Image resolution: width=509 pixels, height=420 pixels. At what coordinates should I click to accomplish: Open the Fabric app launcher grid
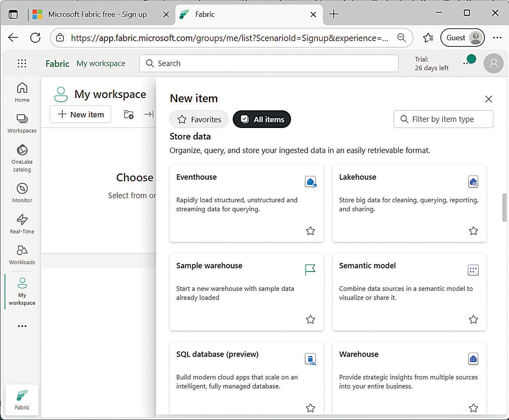coord(22,63)
